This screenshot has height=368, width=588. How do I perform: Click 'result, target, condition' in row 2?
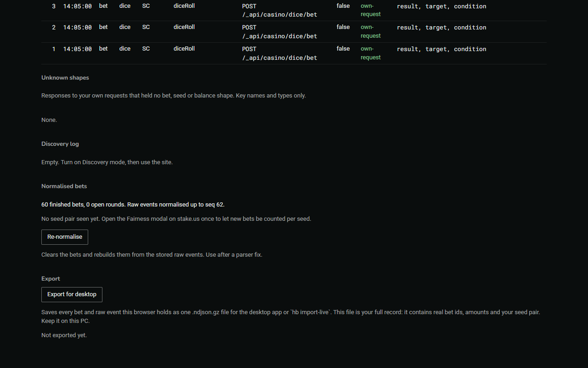pyautogui.click(x=441, y=28)
